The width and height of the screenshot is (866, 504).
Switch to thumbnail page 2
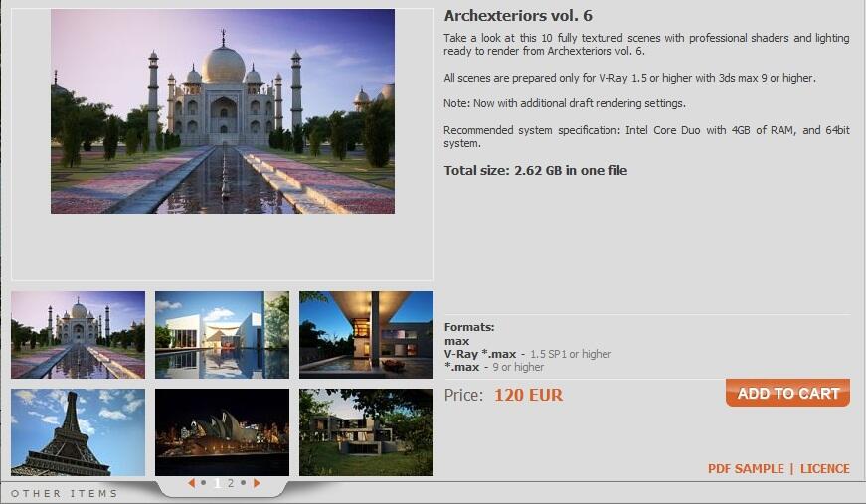pyautogui.click(x=231, y=483)
